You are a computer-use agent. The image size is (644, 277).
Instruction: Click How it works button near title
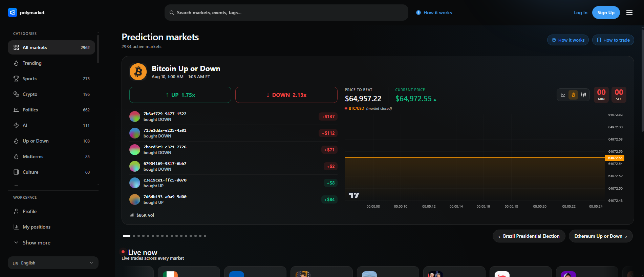click(568, 40)
